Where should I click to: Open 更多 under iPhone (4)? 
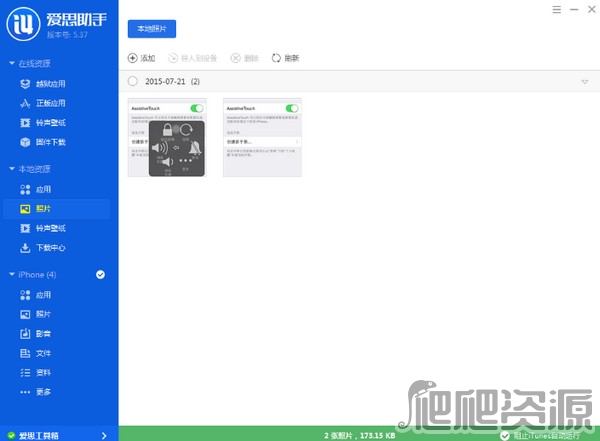click(36, 392)
